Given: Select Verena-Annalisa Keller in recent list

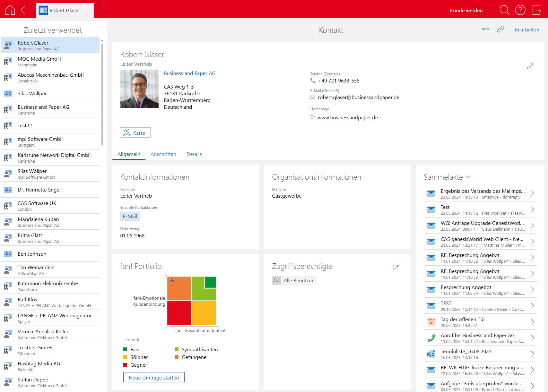Looking at the screenshot, I should 50,334.
